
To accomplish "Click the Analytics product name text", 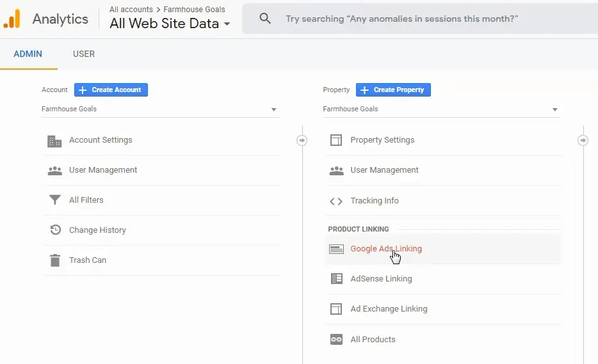I will click(60, 19).
